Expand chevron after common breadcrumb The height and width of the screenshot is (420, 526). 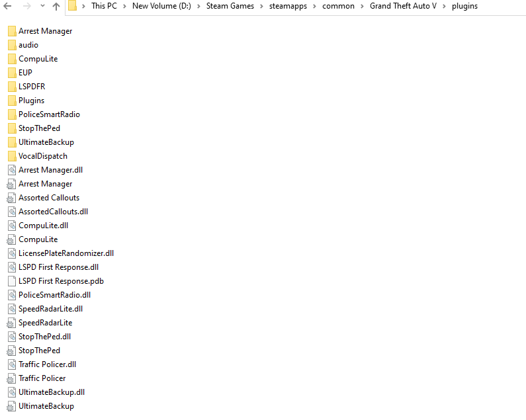362,6
